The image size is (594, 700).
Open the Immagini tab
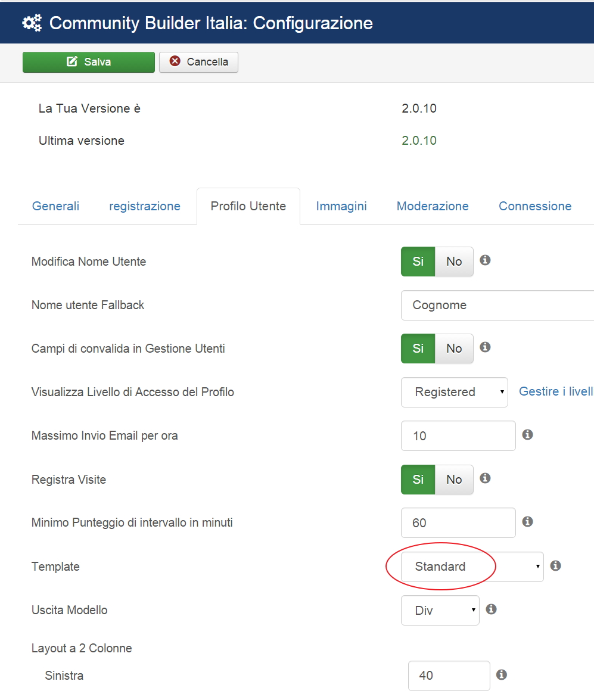(341, 206)
